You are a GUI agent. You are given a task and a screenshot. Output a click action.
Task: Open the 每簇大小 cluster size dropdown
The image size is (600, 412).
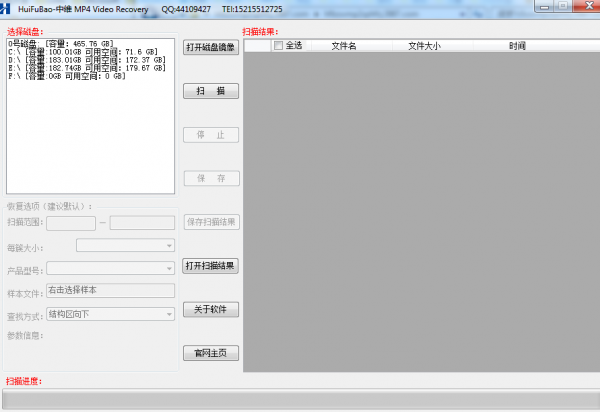pos(126,245)
